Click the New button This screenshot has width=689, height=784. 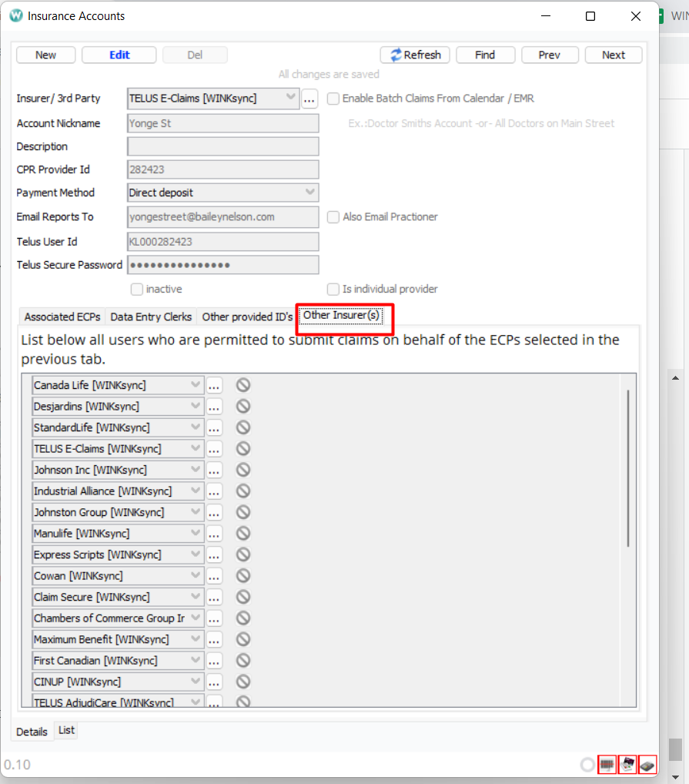pos(45,55)
